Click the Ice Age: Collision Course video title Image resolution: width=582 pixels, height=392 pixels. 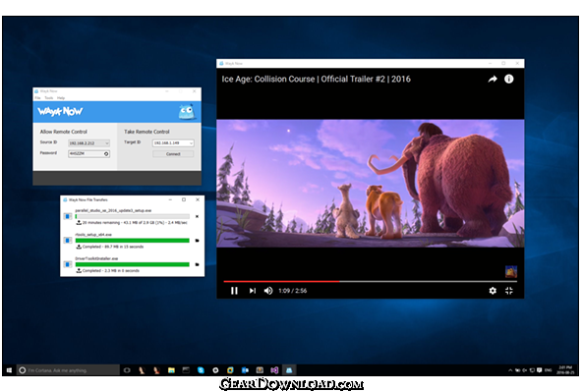316,79
